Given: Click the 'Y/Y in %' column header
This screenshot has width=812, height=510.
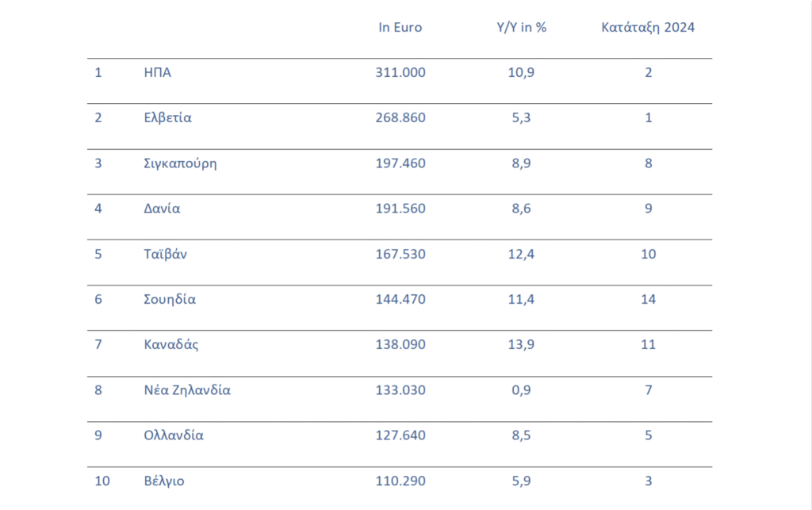Looking at the screenshot, I should pos(521,27).
